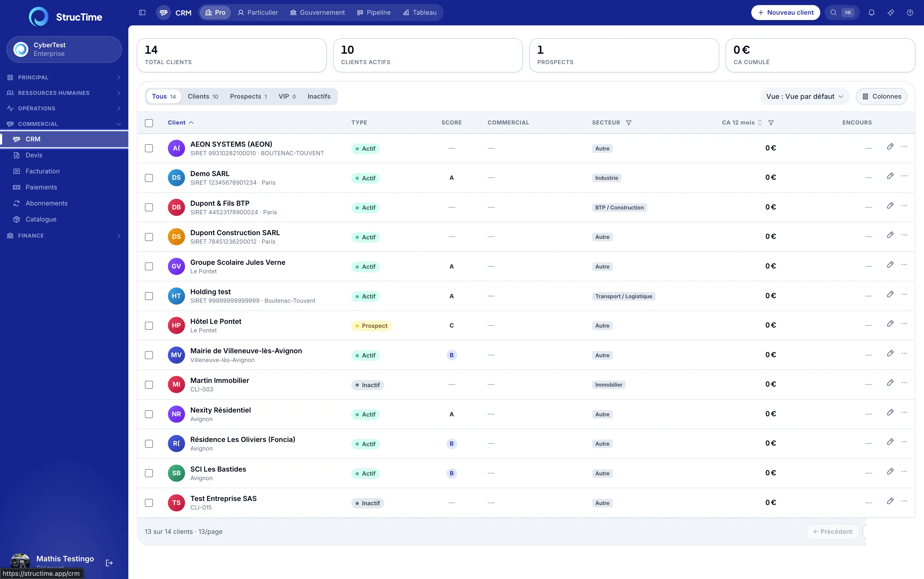Switch to the Gouvernement tab
This screenshot has height=579, width=924.
pos(317,13)
